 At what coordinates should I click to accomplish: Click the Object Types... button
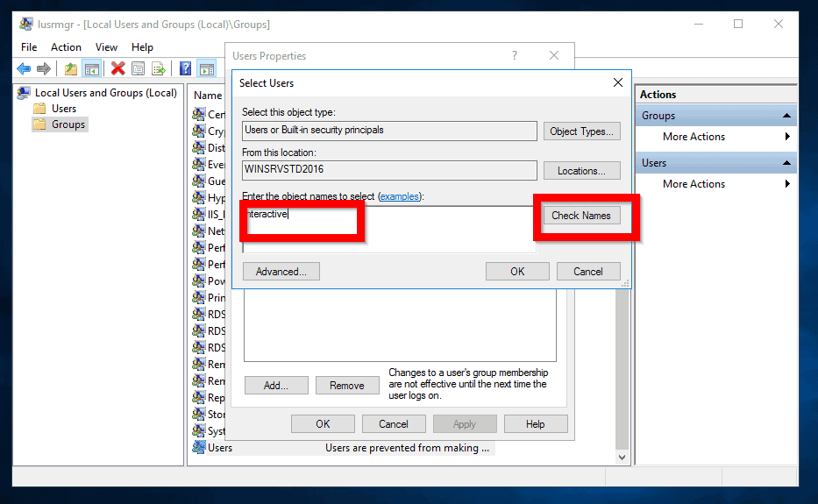tap(581, 131)
